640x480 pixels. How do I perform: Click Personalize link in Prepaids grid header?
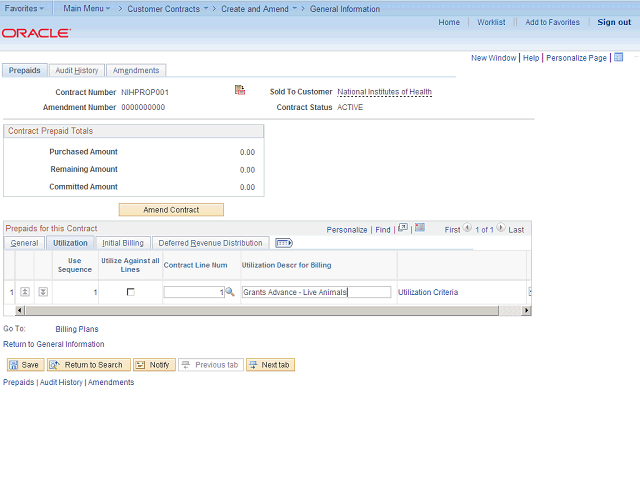347,230
